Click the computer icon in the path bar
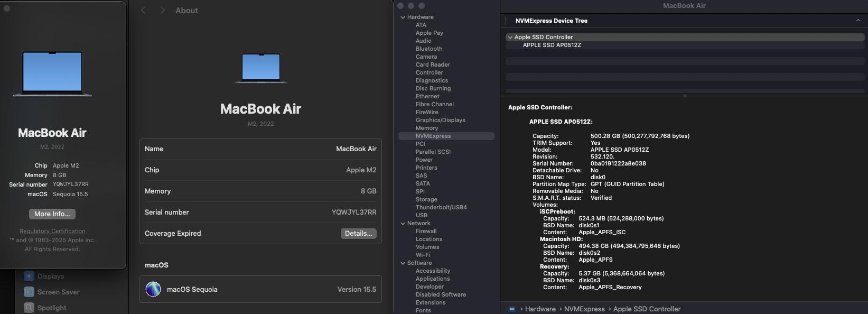 [512, 309]
